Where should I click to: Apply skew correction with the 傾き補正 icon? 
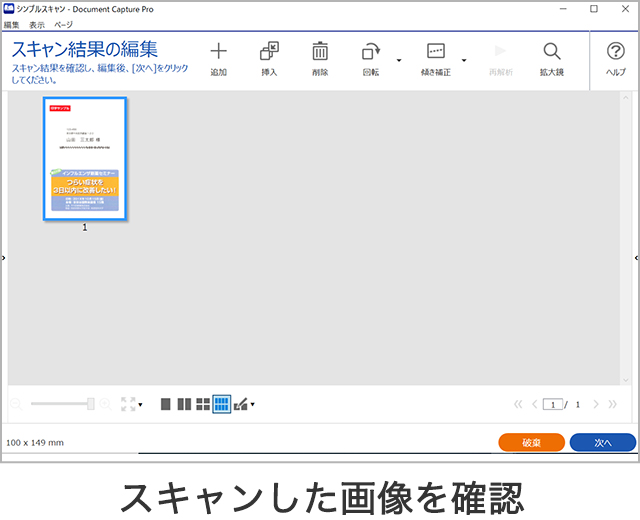[x=435, y=53]
